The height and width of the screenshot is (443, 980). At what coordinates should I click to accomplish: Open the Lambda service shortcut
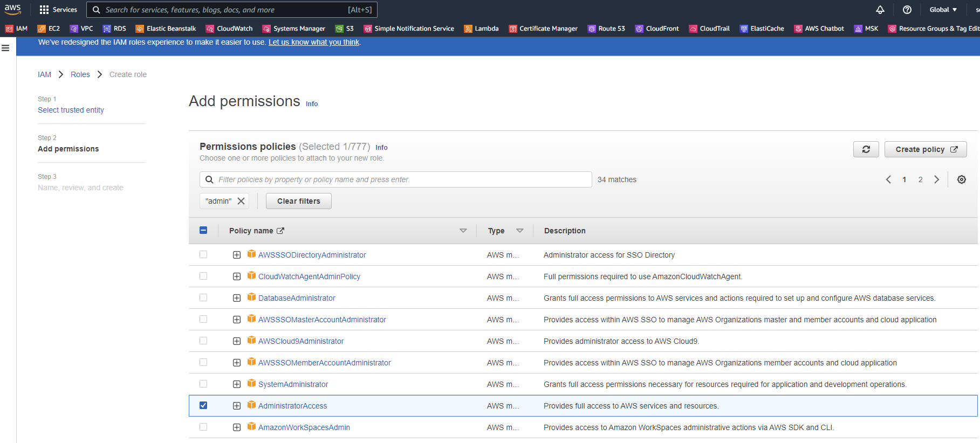pyautogui.click(x=482, y=29)
